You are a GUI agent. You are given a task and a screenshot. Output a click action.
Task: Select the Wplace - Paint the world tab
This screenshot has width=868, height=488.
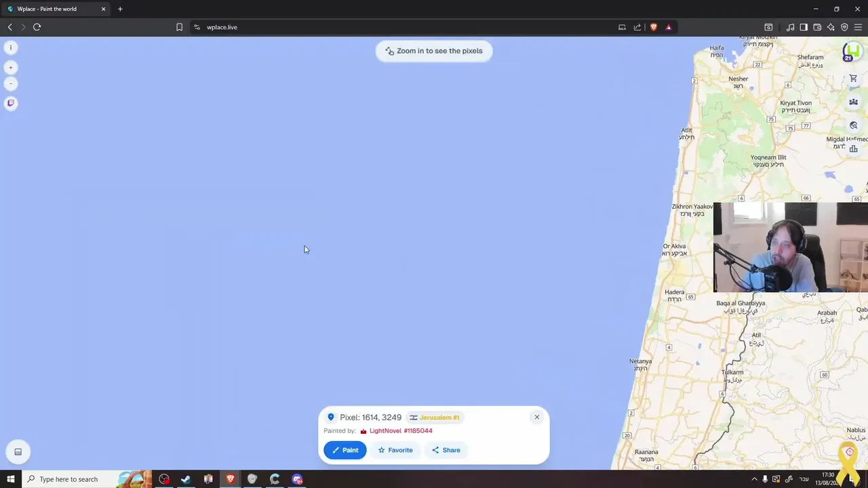tap(56, 9)
